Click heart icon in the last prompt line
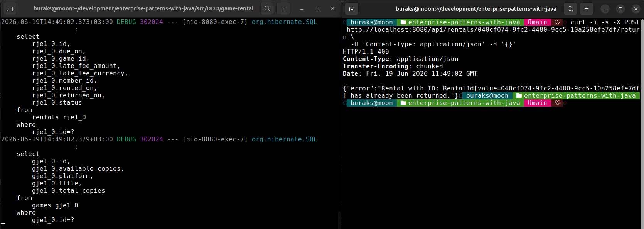The height and width of the screenshot is (229, 644). coord(557,103)
